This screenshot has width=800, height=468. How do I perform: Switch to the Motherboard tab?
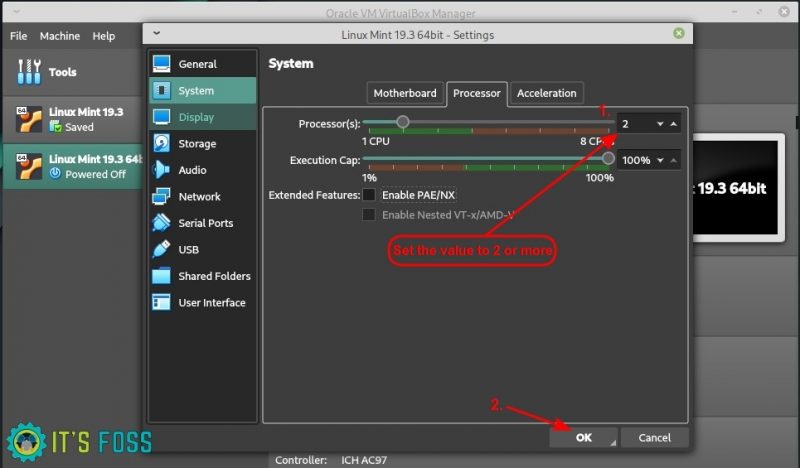click(405, 93)
